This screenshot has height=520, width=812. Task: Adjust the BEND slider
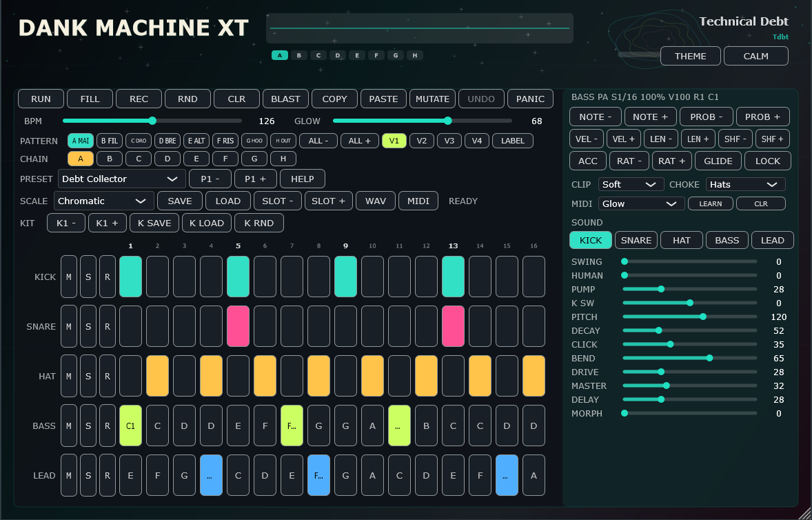[690, 358]
